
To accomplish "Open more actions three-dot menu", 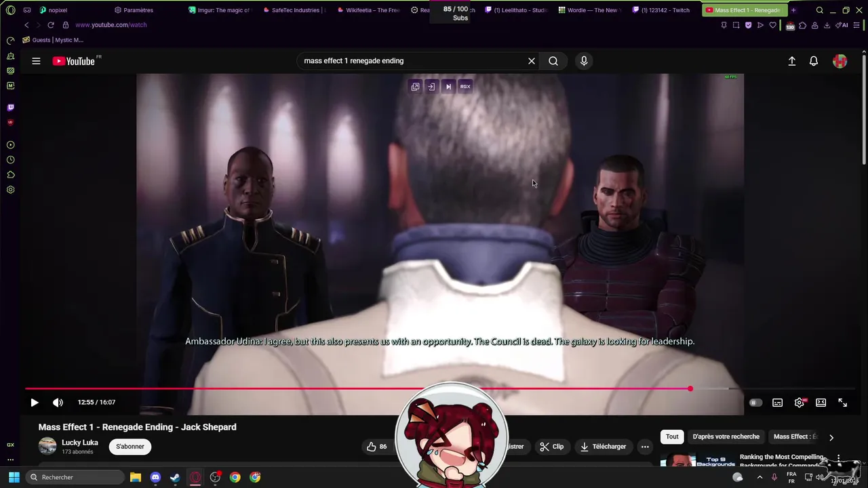I will point(645,447).
